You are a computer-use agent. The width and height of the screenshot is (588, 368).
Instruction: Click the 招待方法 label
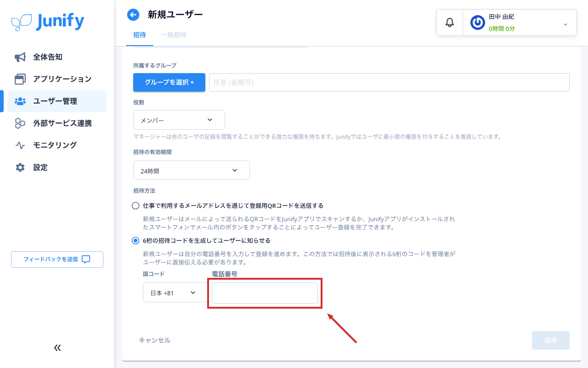click(x=144, y=190)
